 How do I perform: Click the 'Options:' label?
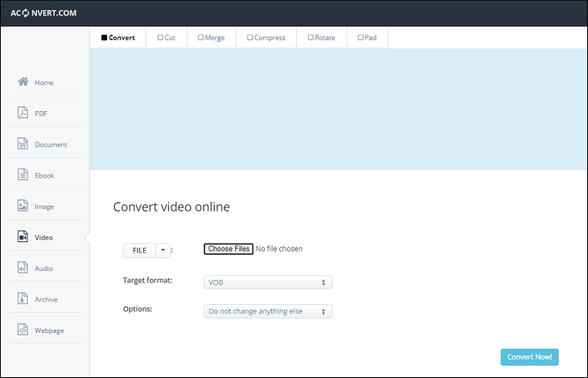pyautogui.click(x=138, y=309)
